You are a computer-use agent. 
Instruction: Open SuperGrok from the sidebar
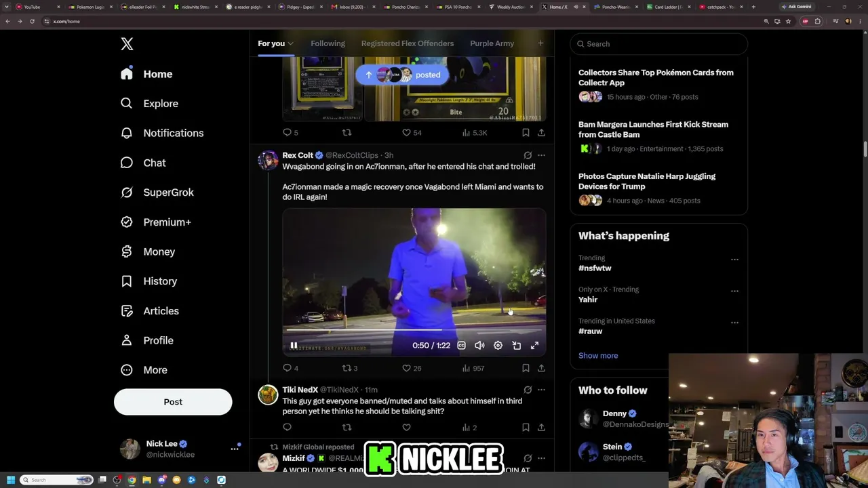[157, 192]
